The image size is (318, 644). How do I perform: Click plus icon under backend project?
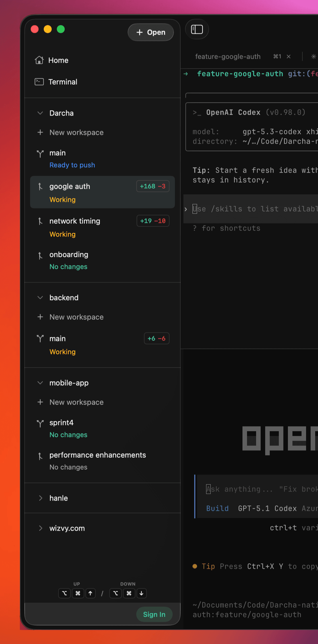pyautogui.click(x=40, y=317)
